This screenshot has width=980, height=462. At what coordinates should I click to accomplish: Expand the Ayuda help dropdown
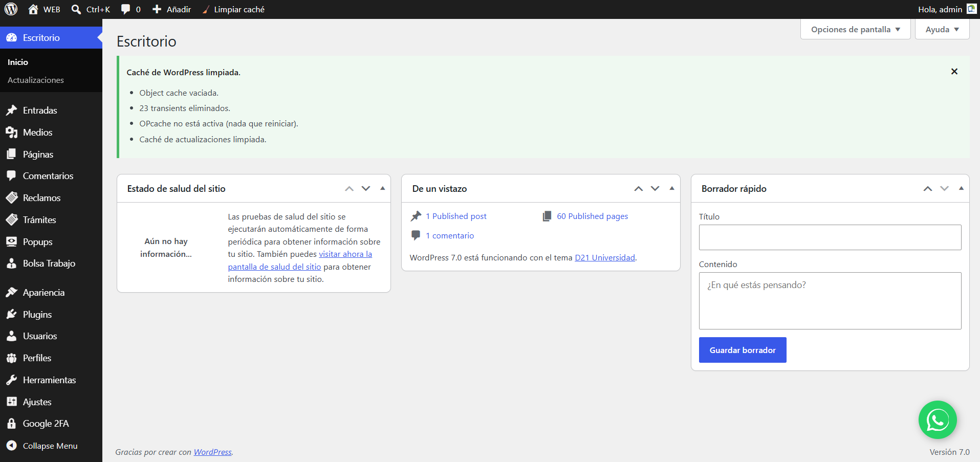pos(942,29)
